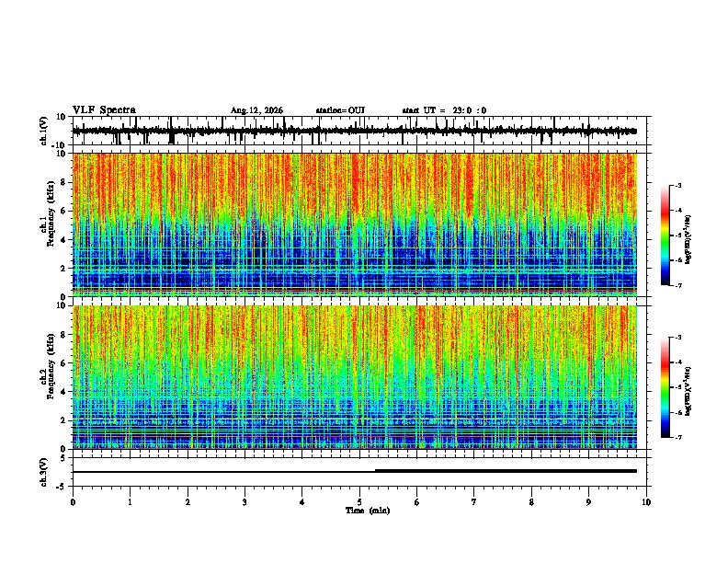Image resolution: width=728 pixels, height=563 pixels.
Task: Select the '1' tick on the Time axis
Action: click(130, 502)
